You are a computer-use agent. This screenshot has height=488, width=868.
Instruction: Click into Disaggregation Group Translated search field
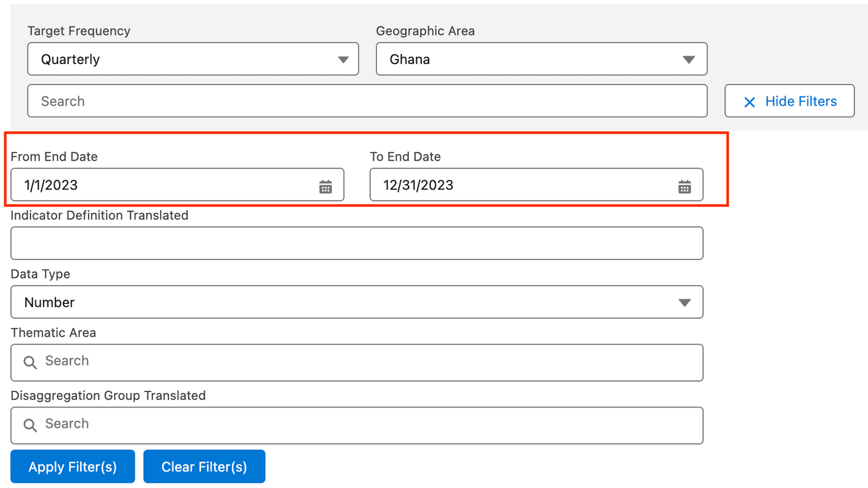click(x=357, y=426)
